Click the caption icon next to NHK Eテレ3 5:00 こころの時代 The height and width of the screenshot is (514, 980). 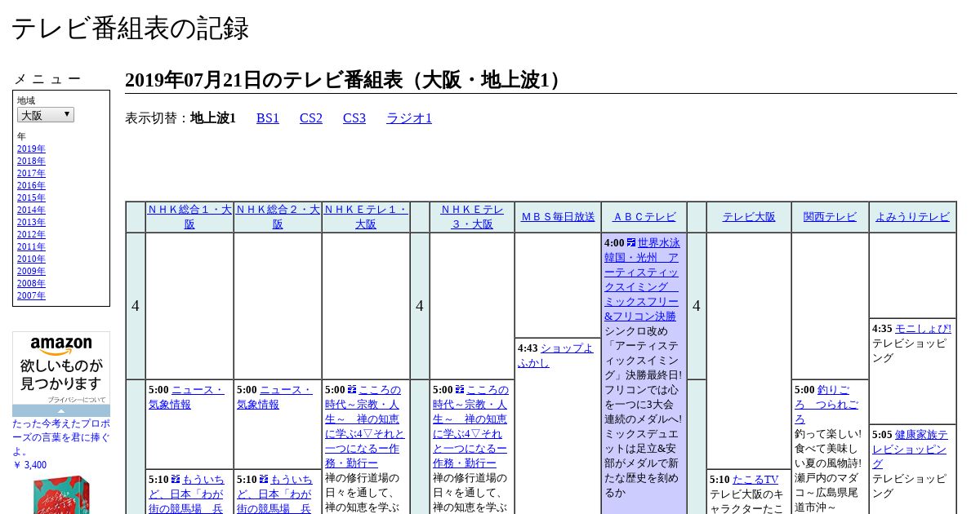(460, 389)
